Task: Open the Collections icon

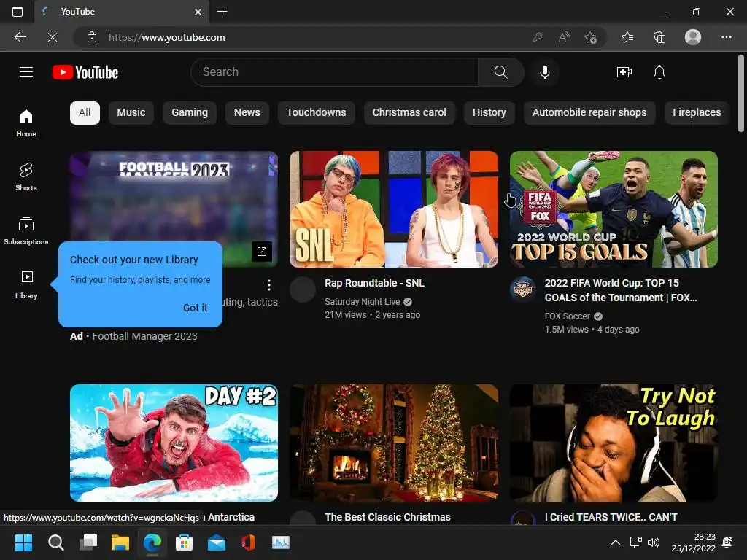Action: (659, 37)
